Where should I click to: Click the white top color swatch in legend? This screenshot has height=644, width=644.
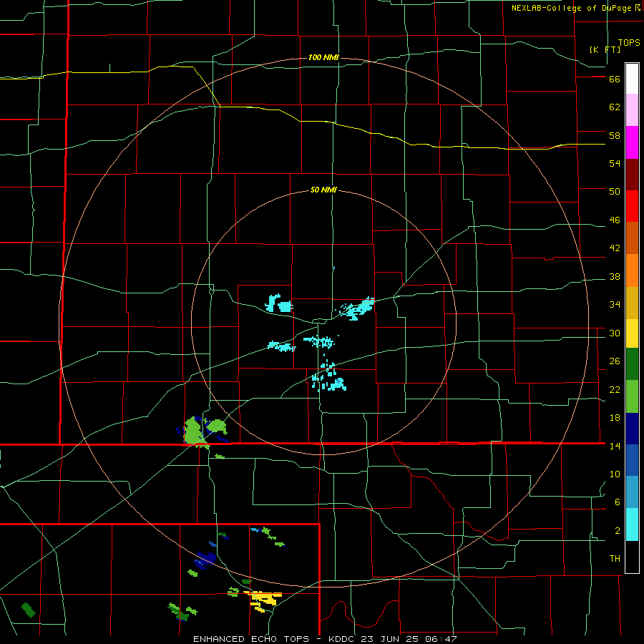[632, 79]
